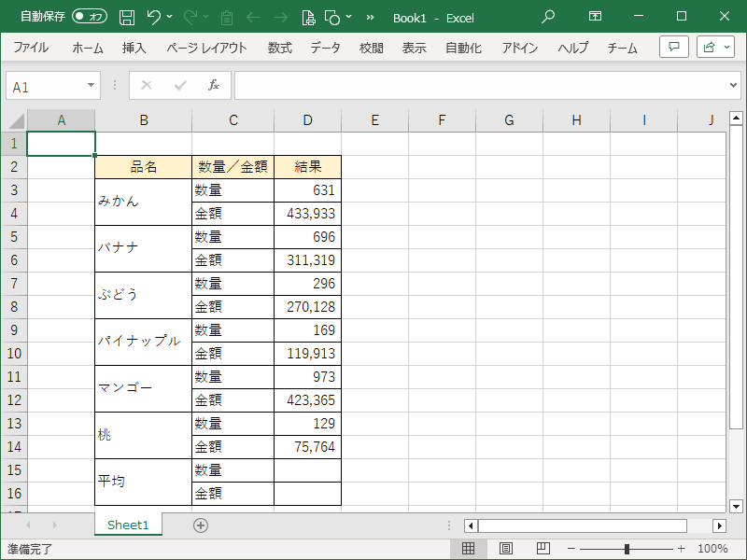
Task: Open the Name Box dropdown arrow
Action: click(x=91, y=85)
